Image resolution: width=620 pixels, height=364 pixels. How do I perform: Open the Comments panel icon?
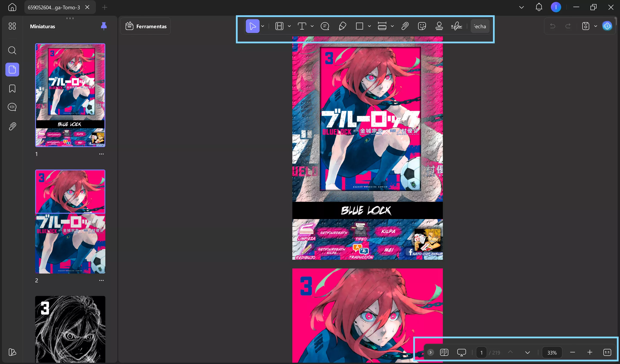(x=12, y=107)
